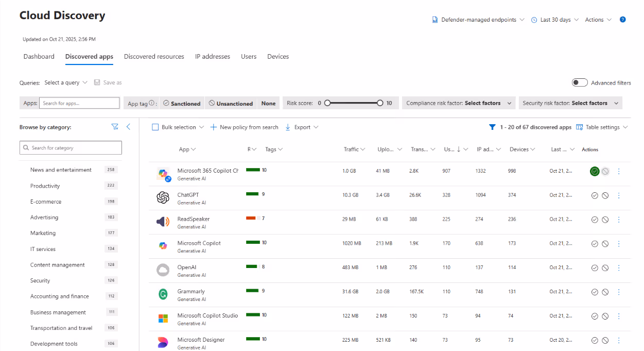Open the Users tab

coord(249,57)
